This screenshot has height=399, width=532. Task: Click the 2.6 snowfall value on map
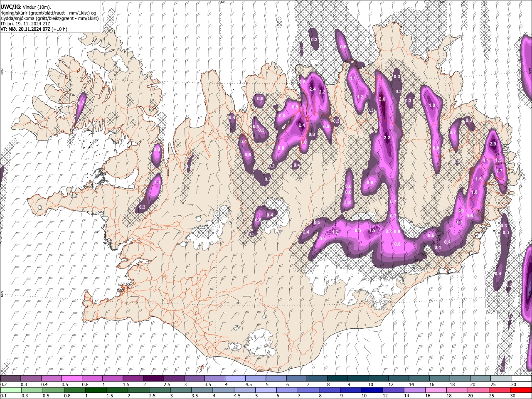coord(382,99)
